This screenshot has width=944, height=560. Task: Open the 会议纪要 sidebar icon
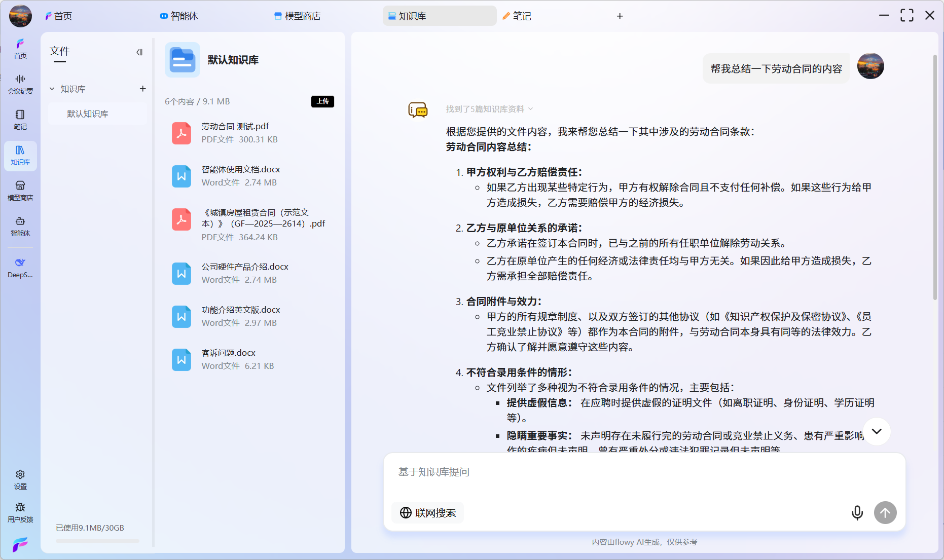(20, 84)
